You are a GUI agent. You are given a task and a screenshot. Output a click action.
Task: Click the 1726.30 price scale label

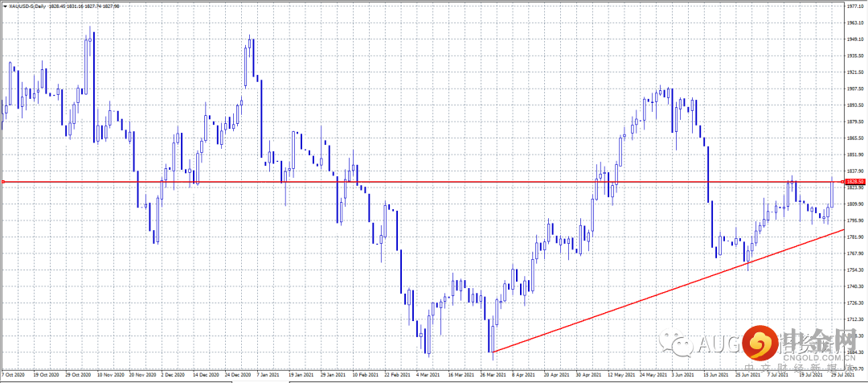856,303
